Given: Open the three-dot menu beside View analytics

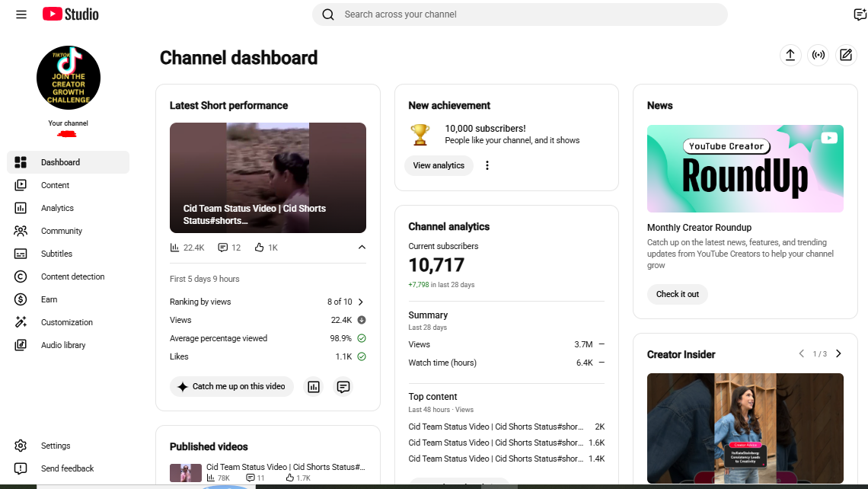Looking at the screenshot, I should coord(487,165).
